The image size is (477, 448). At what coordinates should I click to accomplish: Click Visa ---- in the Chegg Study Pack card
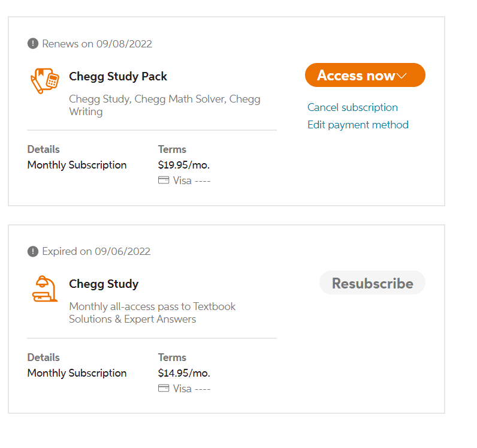192,181
